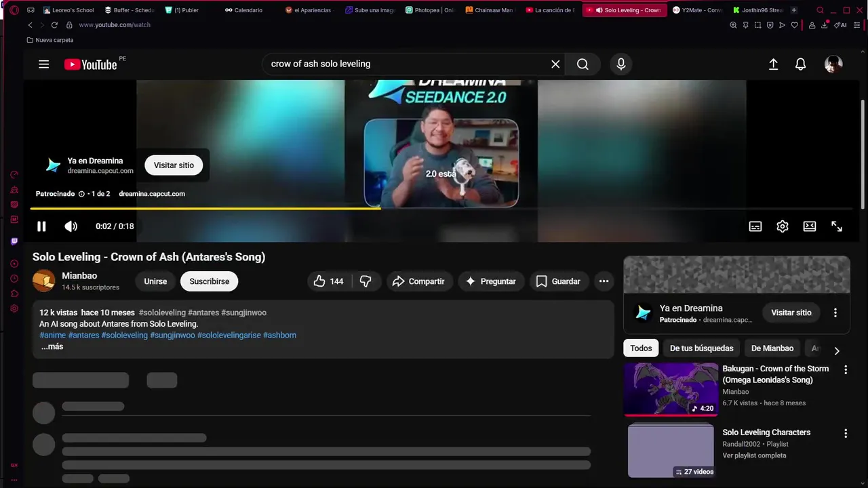
Task: Open the Bakugan Crown of the Storm thumbnail
Action: (x=671, y=389)
